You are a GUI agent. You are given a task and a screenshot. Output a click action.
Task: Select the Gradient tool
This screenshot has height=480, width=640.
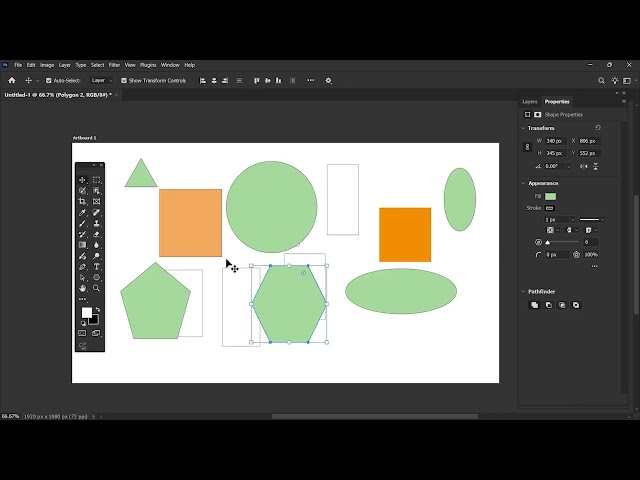click(x=82, y=245)
